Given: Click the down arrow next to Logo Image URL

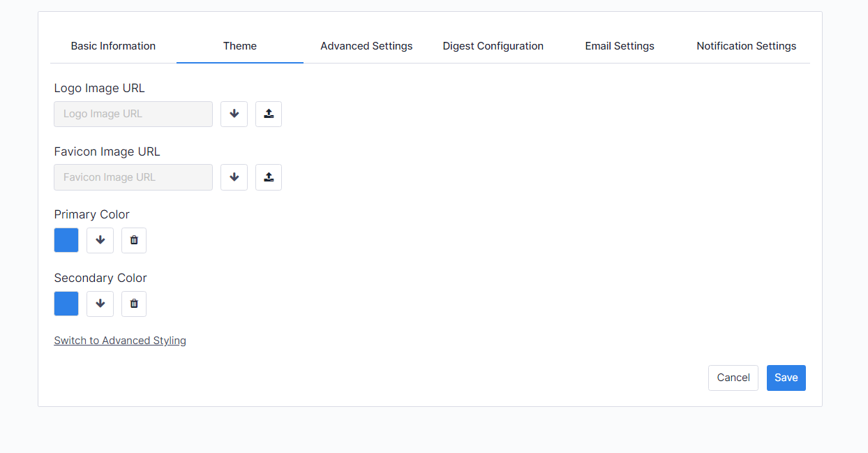Looking at the screenshot, I should coord(234,114).
